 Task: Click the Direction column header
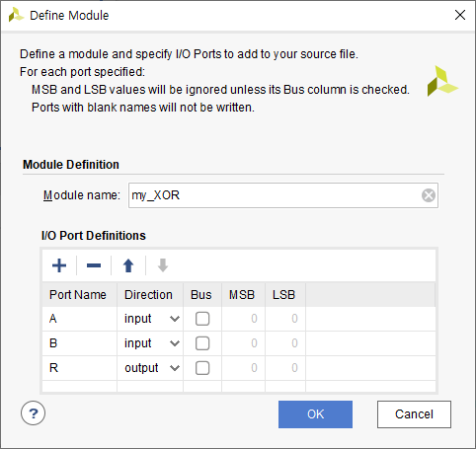(x=150, y=294)
